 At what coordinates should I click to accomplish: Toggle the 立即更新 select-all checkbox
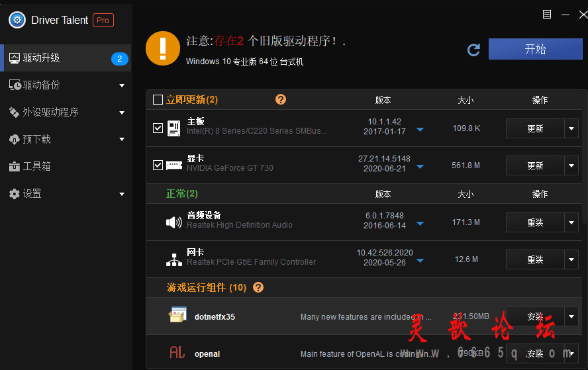[x=158, y=100]
